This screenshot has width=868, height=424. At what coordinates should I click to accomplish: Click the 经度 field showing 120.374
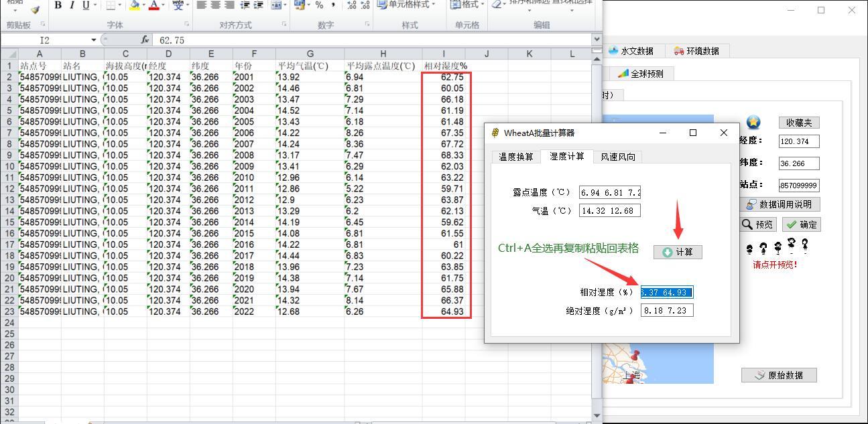[x=799, y=141]
